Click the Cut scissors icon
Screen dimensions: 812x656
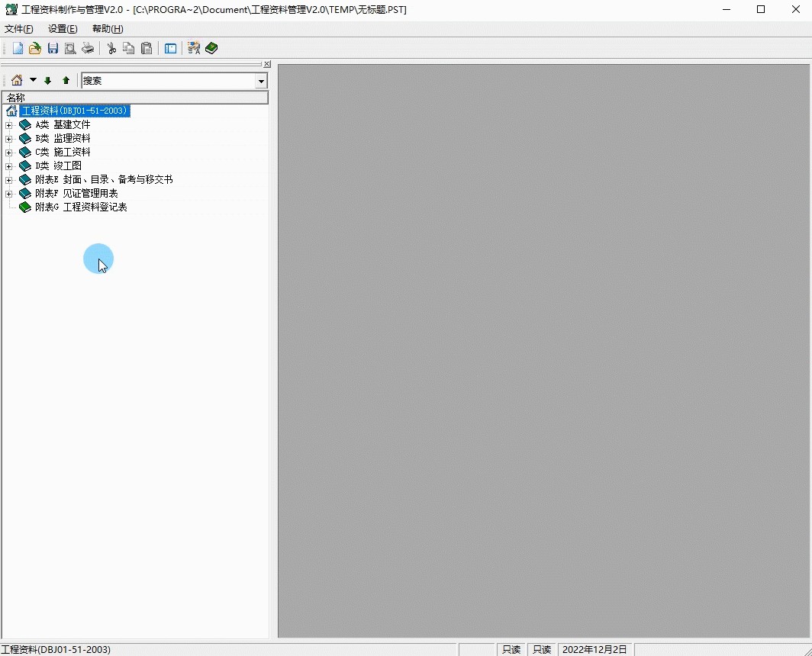point(111,49)
